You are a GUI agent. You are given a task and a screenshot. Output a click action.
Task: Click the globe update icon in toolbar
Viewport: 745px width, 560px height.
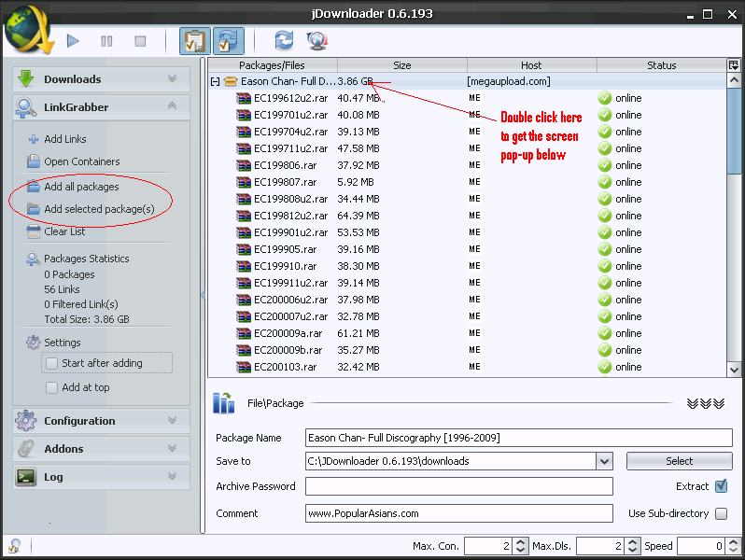(x=316, y=41)
